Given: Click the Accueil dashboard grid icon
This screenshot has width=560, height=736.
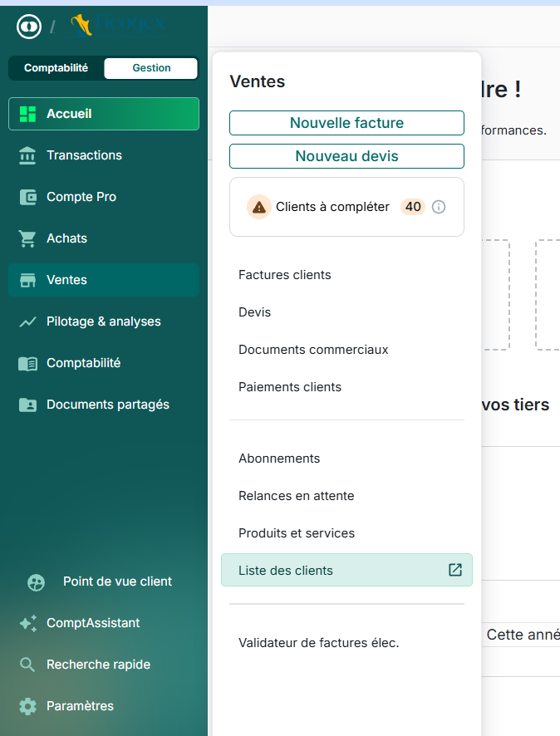Looking at the screenshot, I should point(27,114).
